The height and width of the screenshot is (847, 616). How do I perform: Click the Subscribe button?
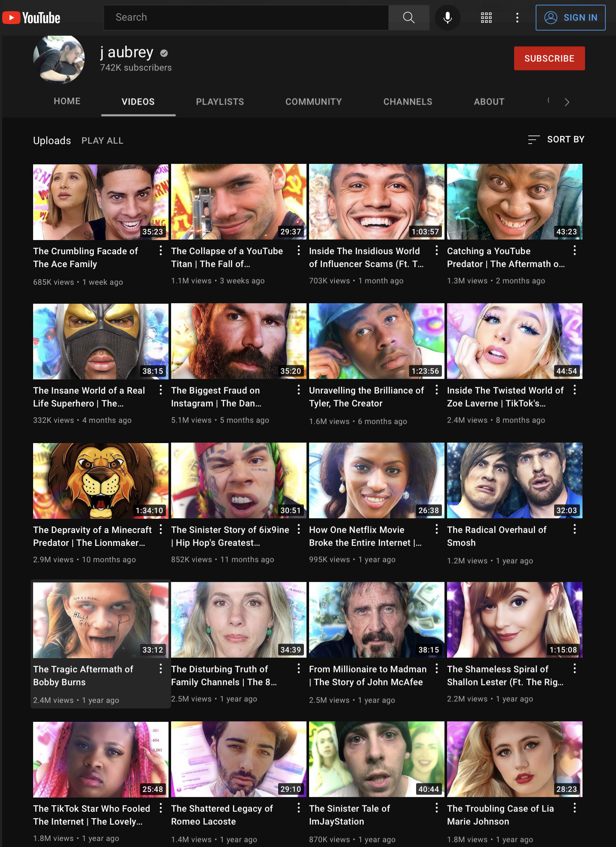click(549, 59)
